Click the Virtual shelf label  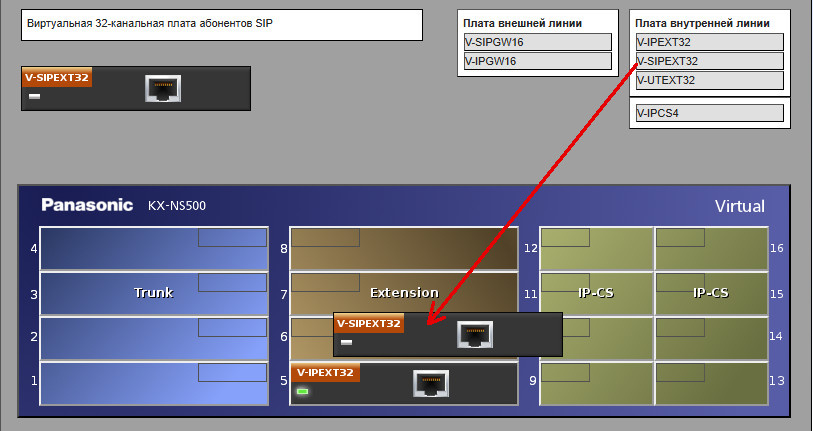(x=740, y=206)
